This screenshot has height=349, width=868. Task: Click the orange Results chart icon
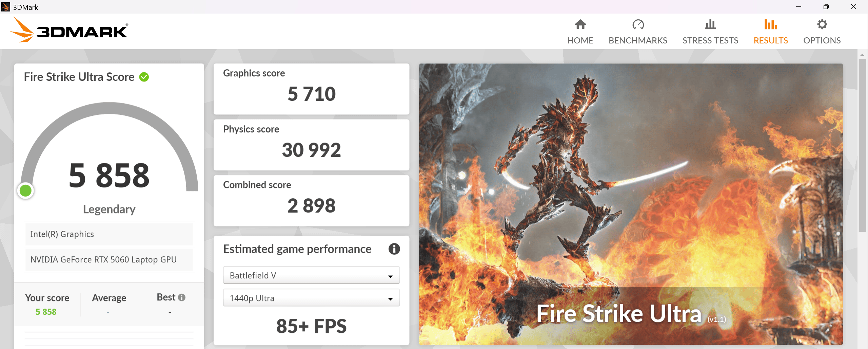[770, 24]
